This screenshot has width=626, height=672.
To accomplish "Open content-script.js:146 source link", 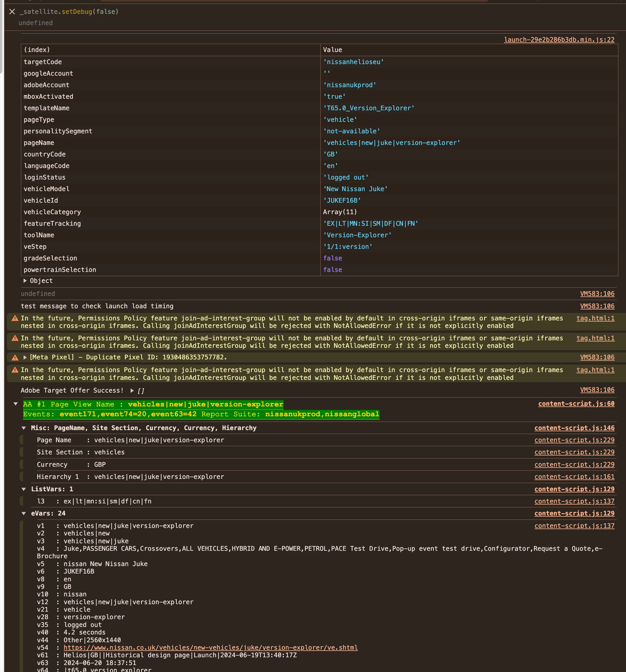I will pyautogui.click(x=574, y=428).
